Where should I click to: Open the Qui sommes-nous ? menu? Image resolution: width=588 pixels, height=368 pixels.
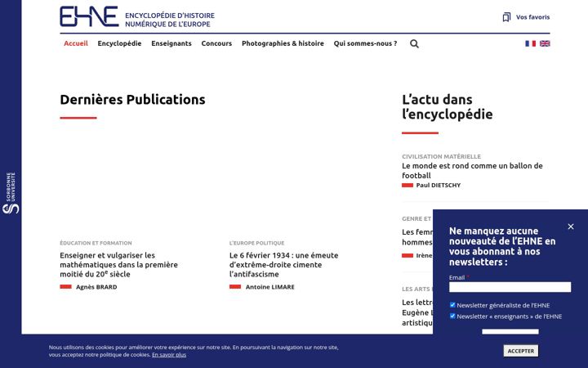(365, 43)
